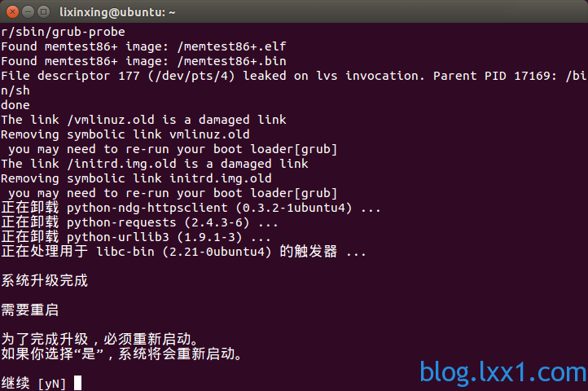The height and width of the screenshot is (391, 588).
Task: Click the line '为了完成升级，必须重新启动。'
Action: [x=99, y=339]
